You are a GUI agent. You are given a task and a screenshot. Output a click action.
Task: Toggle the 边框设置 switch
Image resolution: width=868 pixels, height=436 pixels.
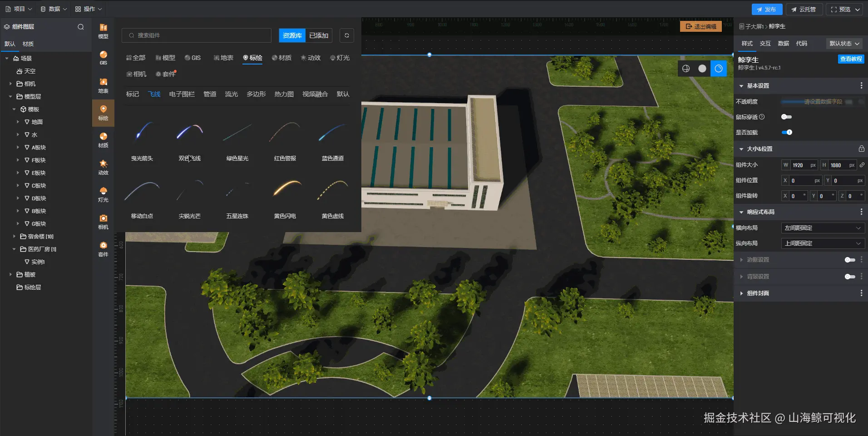click(x=850, y=260)
